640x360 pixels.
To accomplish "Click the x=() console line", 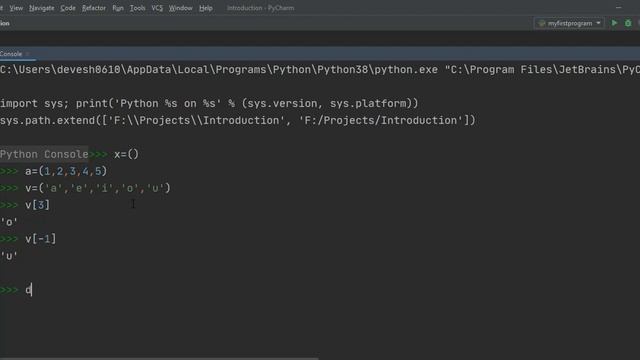I will (x=126, y=154).
